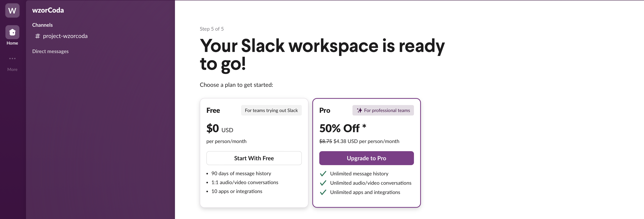This screenshot has width=644, height=219.
Task: Click the struck-through $8.75 price
Action: point(325,141)
